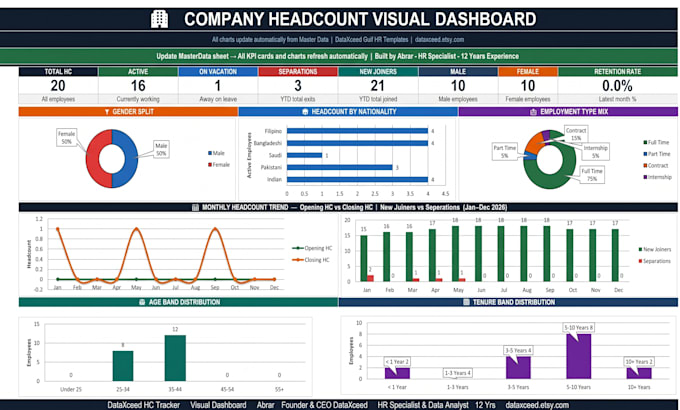Screen dimensions: 680x410
Task: Click the TOTAL HC card header
Action: tap(58, 72)
